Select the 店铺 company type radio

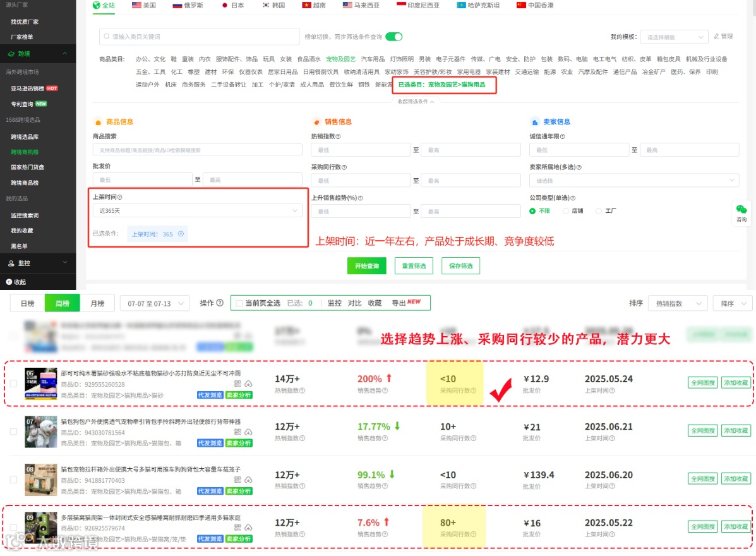click(x=565, y=211)
